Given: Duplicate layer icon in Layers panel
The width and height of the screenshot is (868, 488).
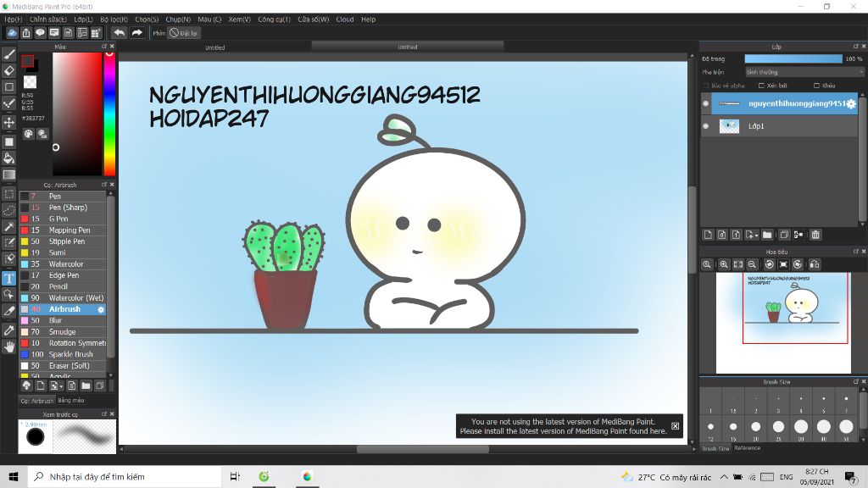Looking at the screenshot, I should (x=784, y=235).
